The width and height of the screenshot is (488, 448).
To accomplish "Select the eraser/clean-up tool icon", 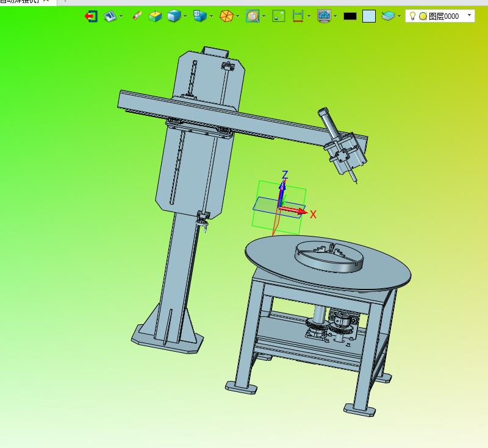I will 137,16.
